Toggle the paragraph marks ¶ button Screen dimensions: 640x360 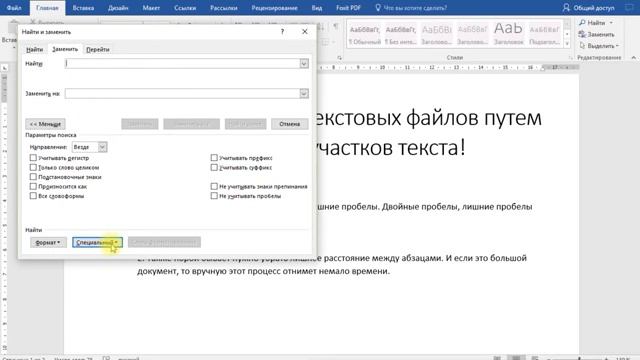336,26
